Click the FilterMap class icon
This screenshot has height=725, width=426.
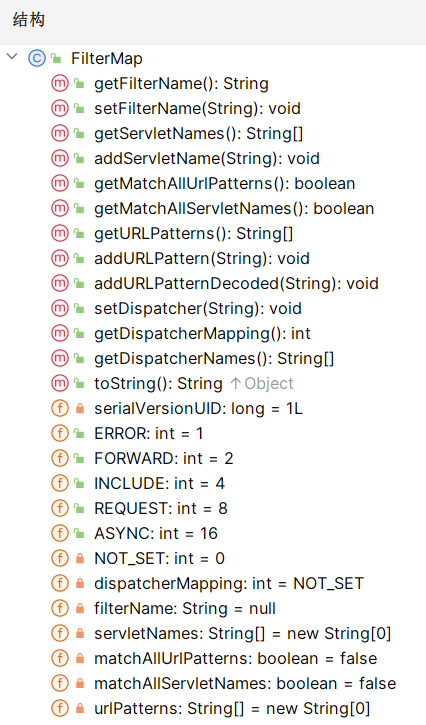(x=37, y=58)
